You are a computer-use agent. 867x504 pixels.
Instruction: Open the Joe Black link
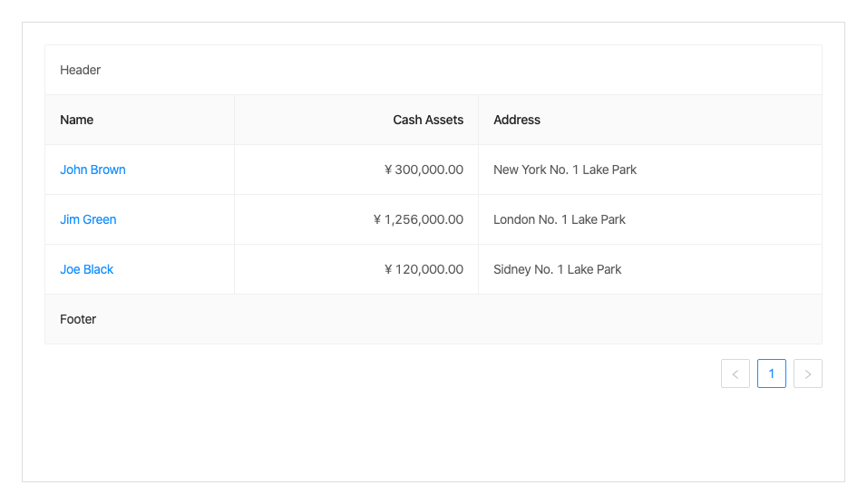(x=87, y=269)
